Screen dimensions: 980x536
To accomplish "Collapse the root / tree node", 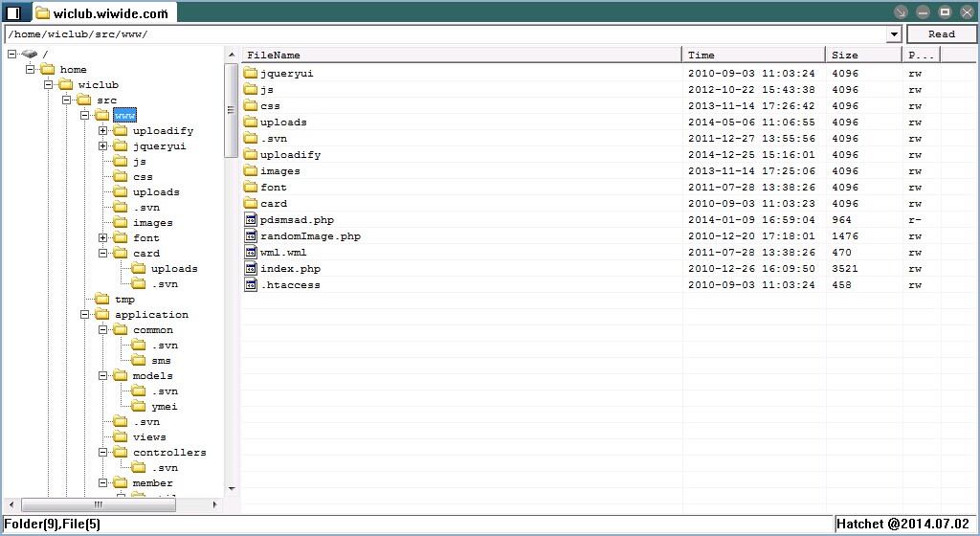I will 11,54.
